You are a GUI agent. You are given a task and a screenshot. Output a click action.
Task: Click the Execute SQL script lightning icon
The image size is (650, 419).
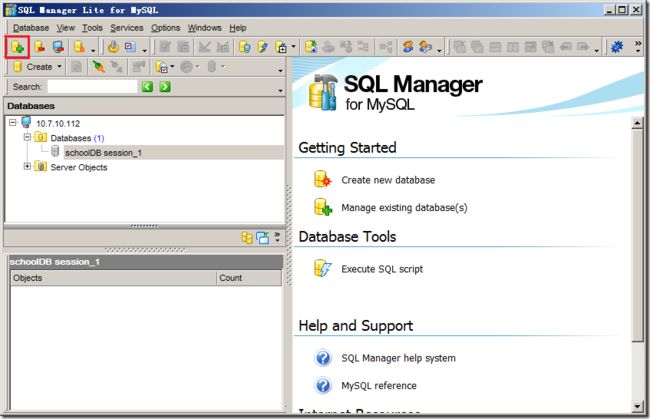(x=323, y=269)
